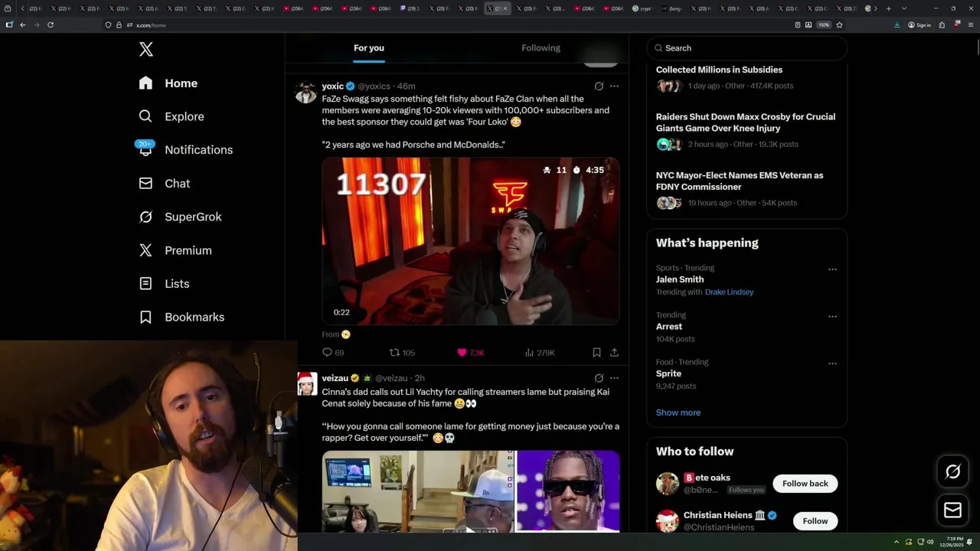Open browser downloads arrow icon
Image resolution: width=980 pixels, height=551 pixels.
pos(897,25)
